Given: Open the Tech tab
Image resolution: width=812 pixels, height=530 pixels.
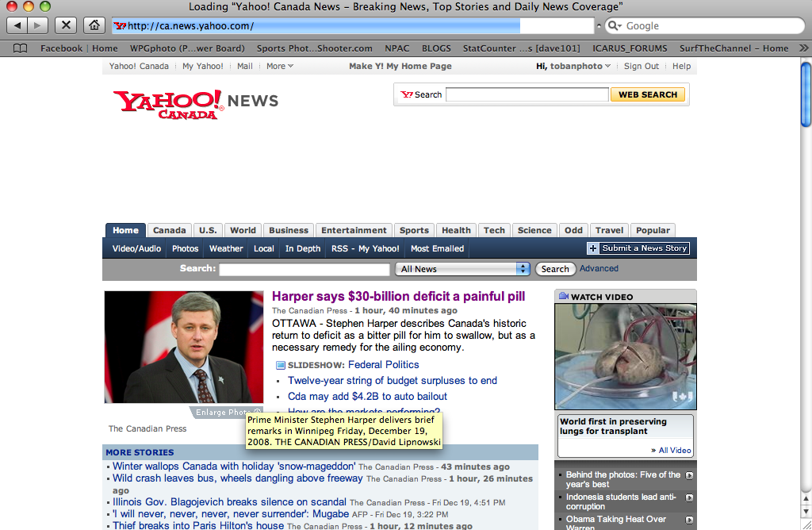Looking at the screenshot, I should pos(494,230).
